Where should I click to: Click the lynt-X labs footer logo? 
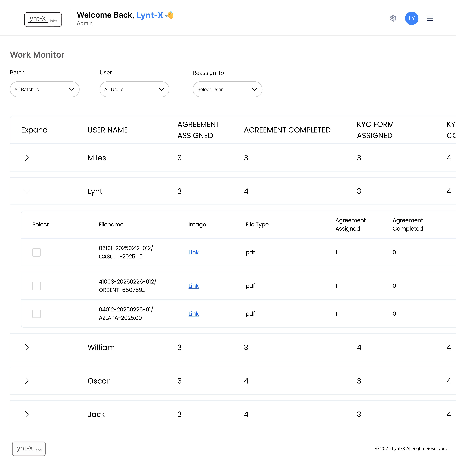click(x=29, y=449)
